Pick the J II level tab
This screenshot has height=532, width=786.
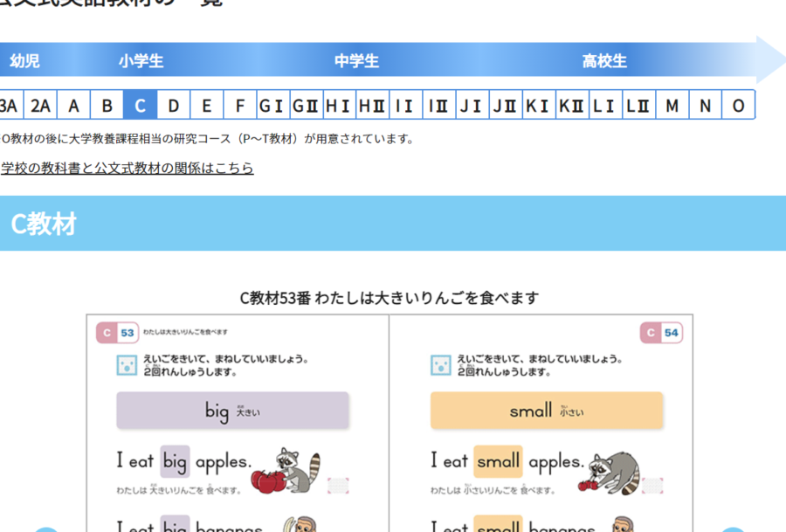[x=505, y=106]
